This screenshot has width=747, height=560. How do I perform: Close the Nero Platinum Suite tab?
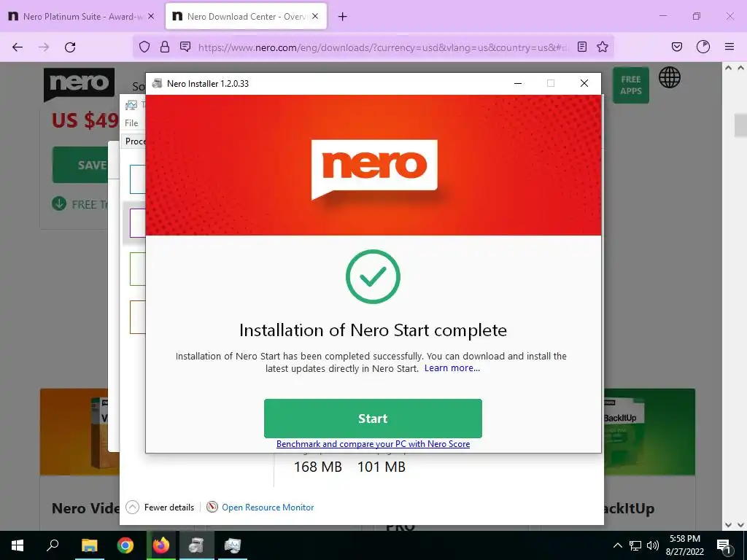(151, 16)
